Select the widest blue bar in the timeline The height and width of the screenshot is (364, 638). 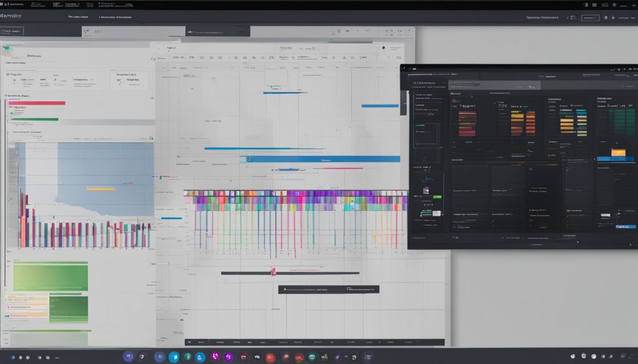click(320, 159)
